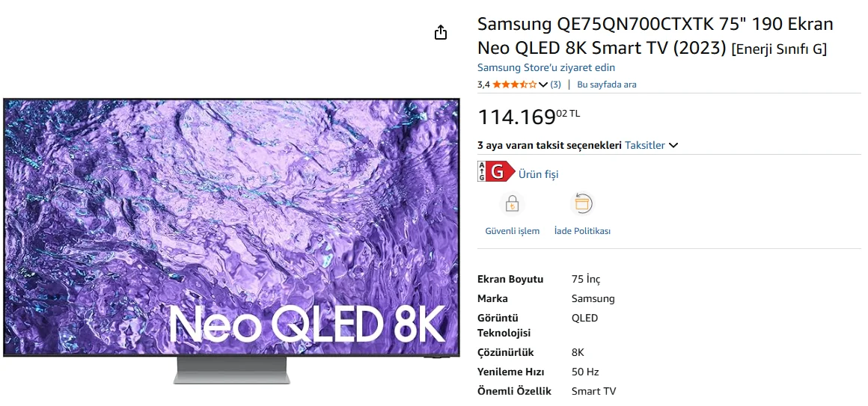Select the 75 İnç screen size value
The image size is (868, 406).
(585, 279)
